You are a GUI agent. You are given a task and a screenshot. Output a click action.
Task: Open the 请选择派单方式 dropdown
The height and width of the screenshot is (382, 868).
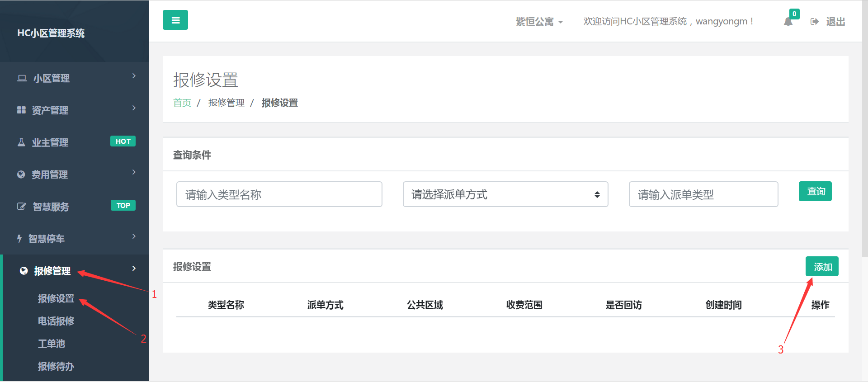click(505, 194)
